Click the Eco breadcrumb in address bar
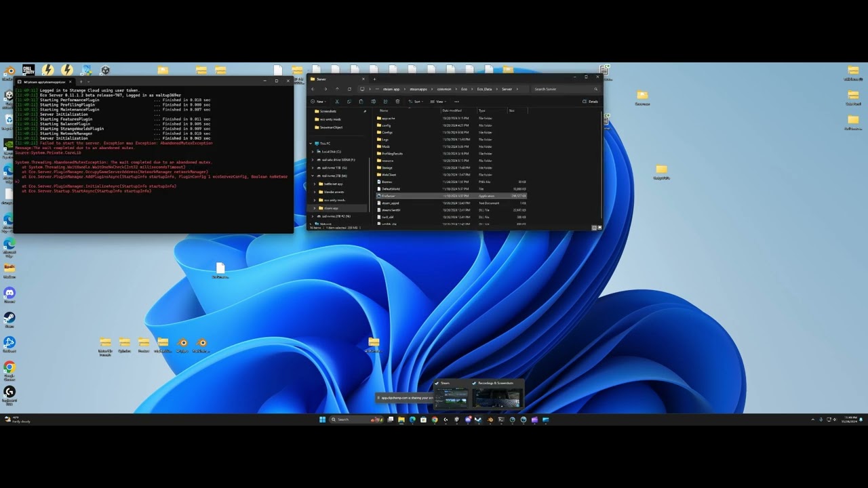This screenshot has width=868, height=488. click(465, 89)
